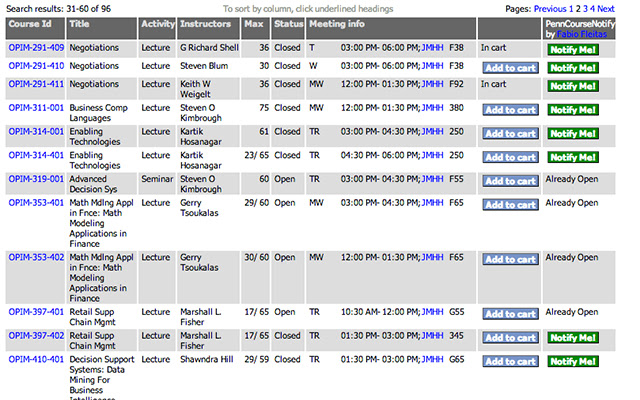Image resolution: width=640 pixels, height=400 pixels.
Task: Notify Me for OPIM-397-402 section
Action: pyautogui.click(x=573, y=338)
